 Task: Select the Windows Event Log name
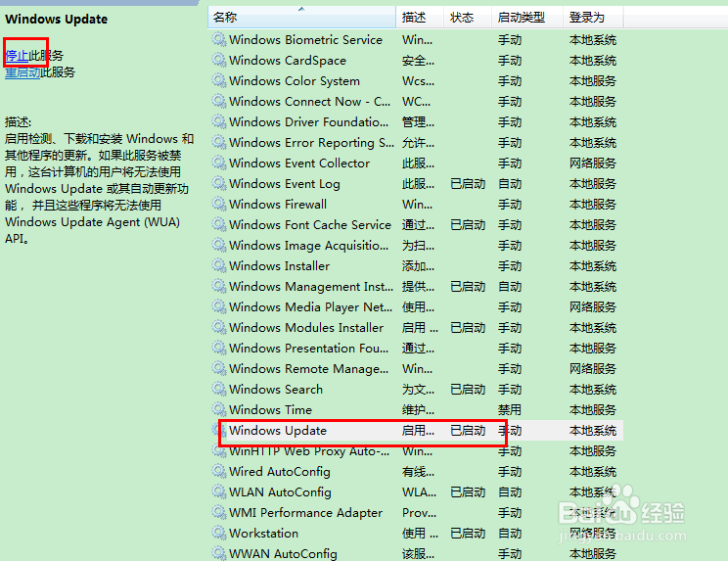coord(285,183)
